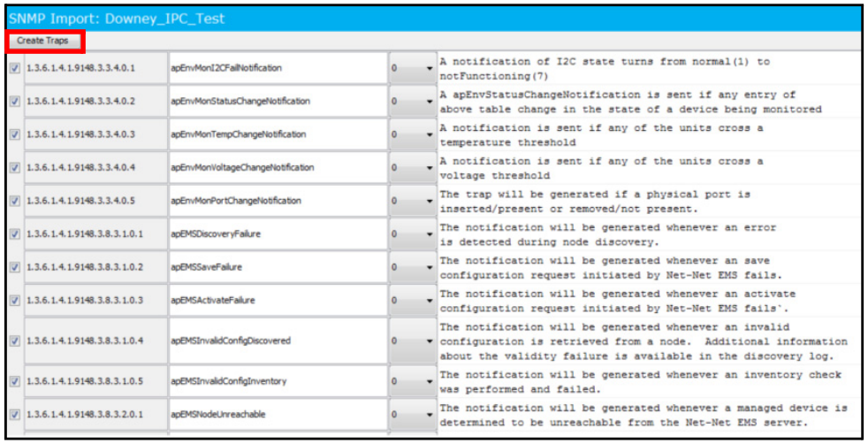Select OID 1.3.6.1.4.1.9148.3.8.3.1.0.3
The height and width of the screenshot is (444, 868).
coord(95,301)
